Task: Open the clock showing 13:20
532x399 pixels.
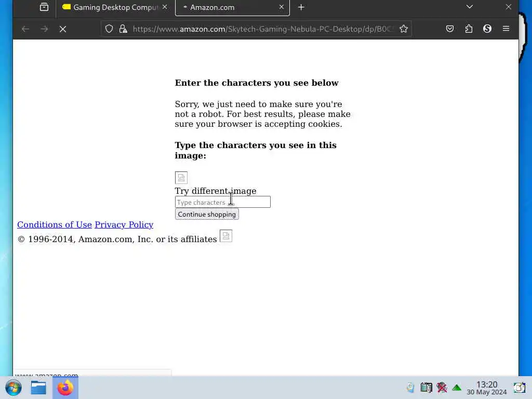Action: 486,388
